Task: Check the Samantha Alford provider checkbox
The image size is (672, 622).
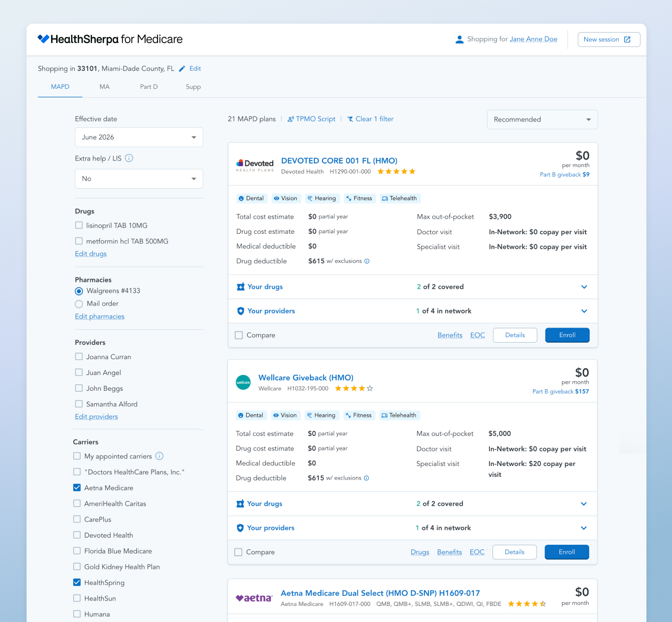Action: coord(79,404)
